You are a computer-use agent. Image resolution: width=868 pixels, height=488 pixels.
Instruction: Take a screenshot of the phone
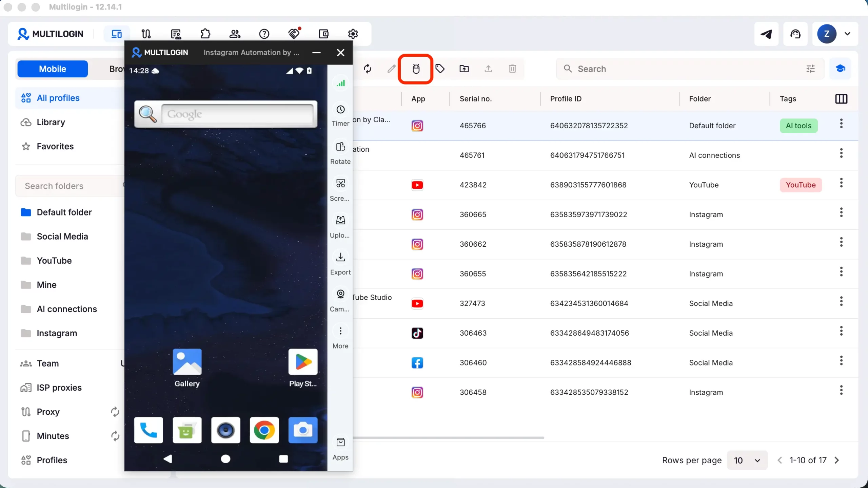point(340,190)
